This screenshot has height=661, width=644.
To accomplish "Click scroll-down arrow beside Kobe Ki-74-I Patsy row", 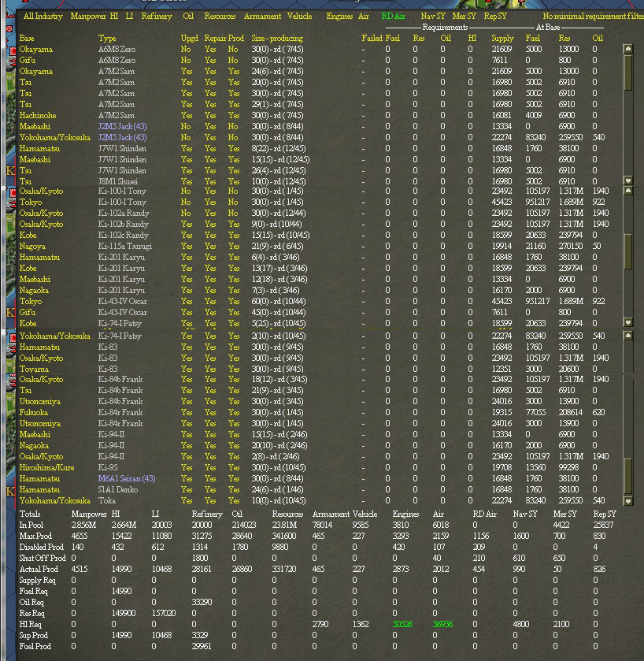I will pyautogui.click(x=628, y=322).
